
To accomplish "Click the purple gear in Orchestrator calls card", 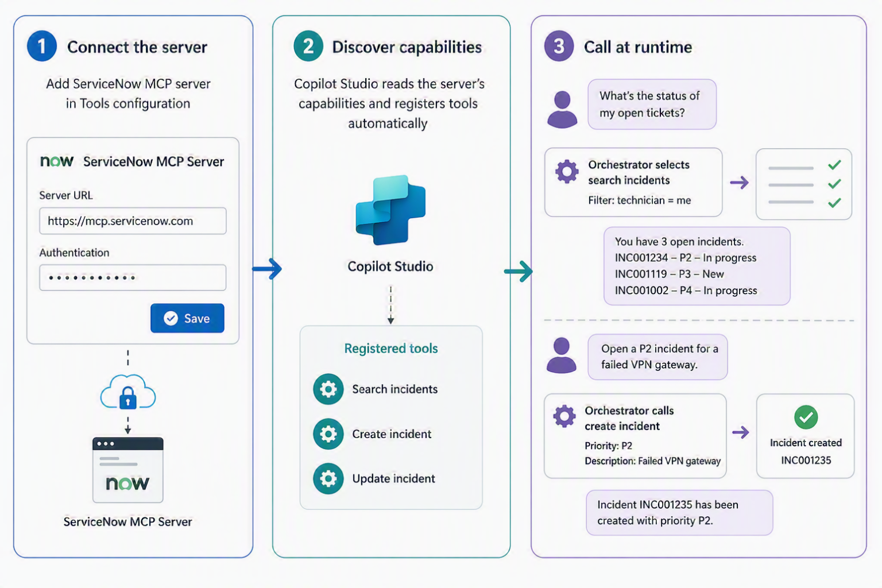I will (x=564, y=416).
